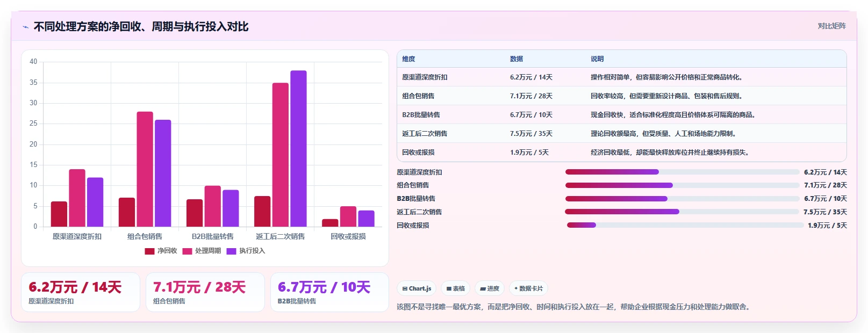Select the 执行投入 bar for 原渠道深度折扣

click(x=95, y=202)
